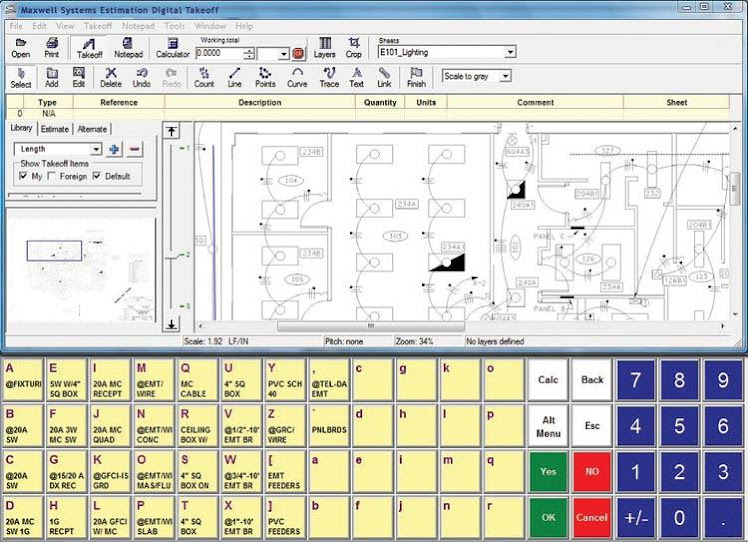Open the File menu

tap(16, 26)
